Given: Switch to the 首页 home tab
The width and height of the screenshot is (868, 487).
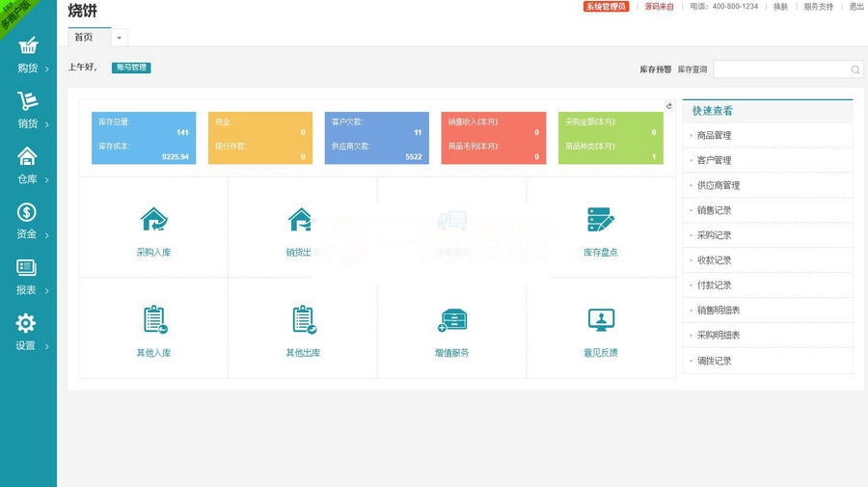Looking at the screenshot, I should click(x=85, y=38).
